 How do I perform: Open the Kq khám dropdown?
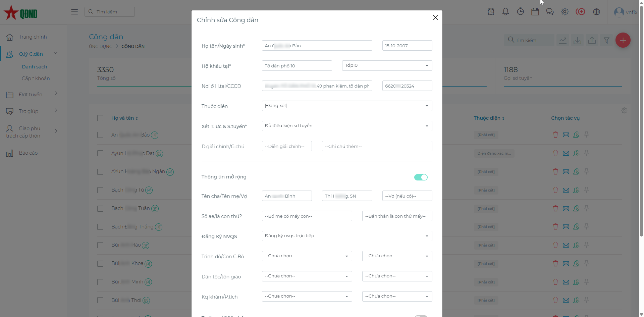coord(307,296)
